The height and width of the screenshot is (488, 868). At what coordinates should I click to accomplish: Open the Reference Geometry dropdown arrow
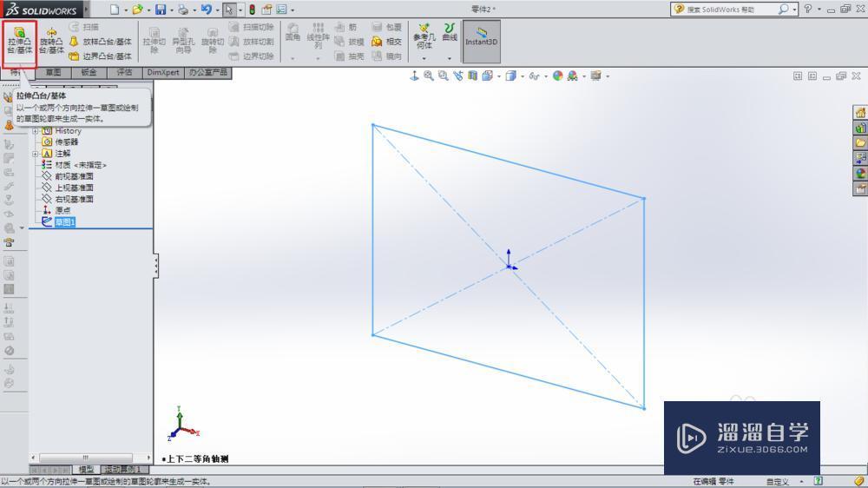click(x=424, y=58)
